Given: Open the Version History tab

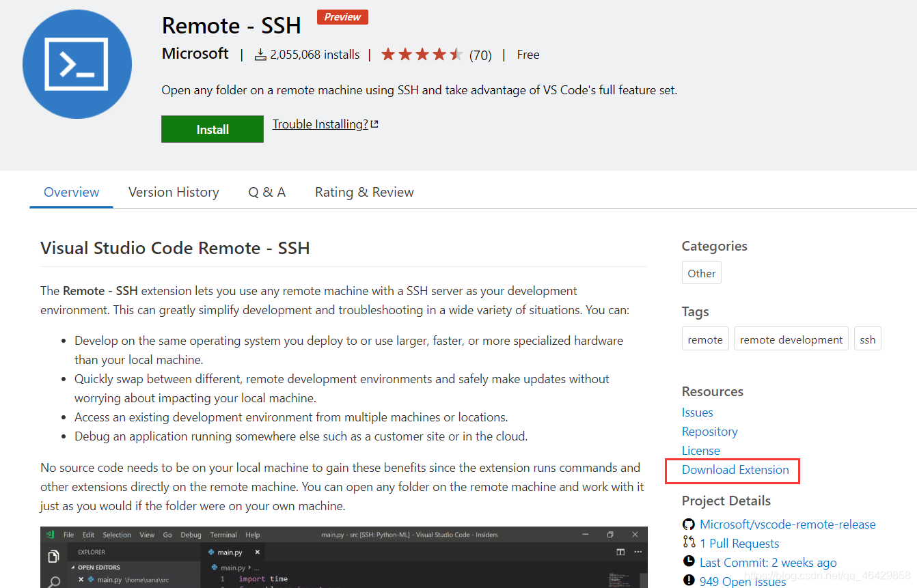Looking at the screenshot, I should (x=174, y=192).
